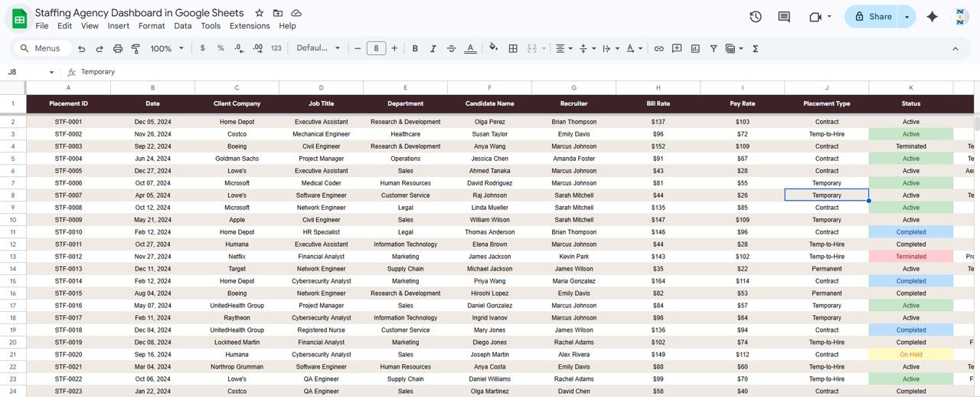Viewport: 980px width, 397px height.
Task: Open the File menu
Action: point(42,26)
